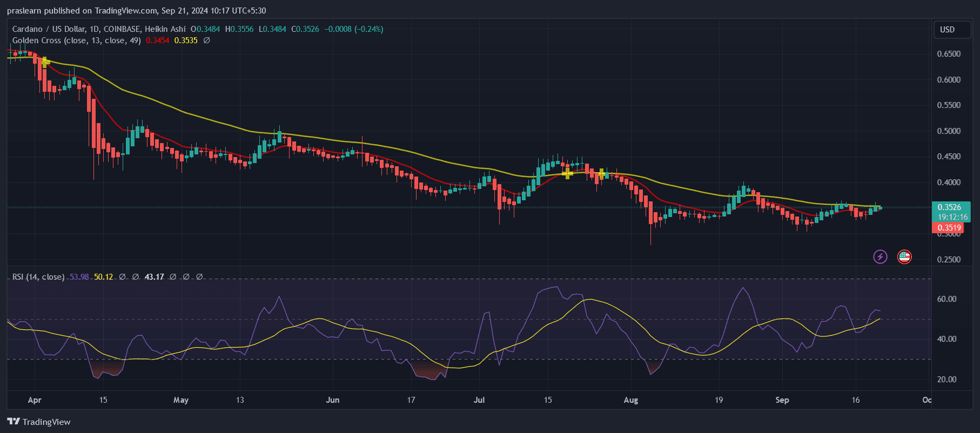Click the Cardano / US Dollar symbol title
Image resolution: width=980 pixels, height=433 pixels.
click(x=99, y=29)
